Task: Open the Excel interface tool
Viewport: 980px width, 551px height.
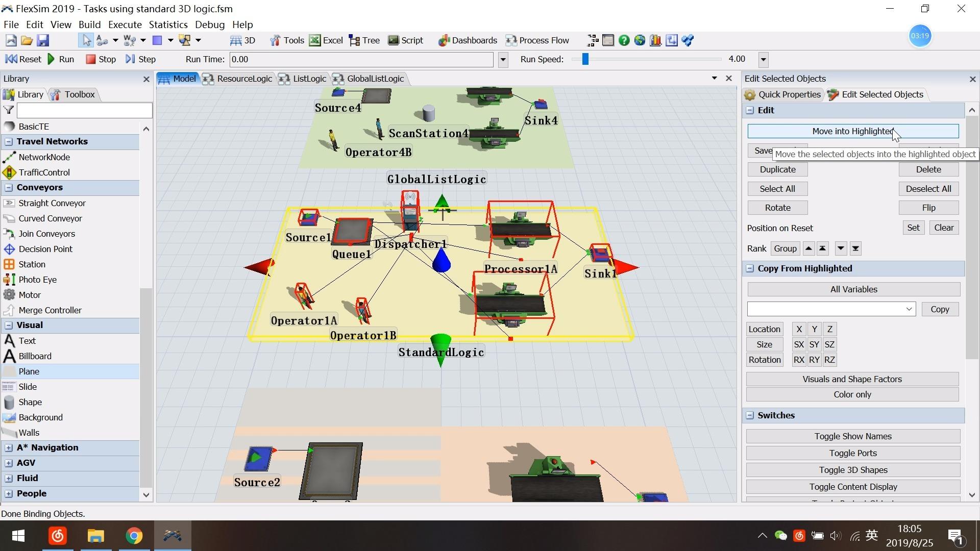Action: pos(326,40)
